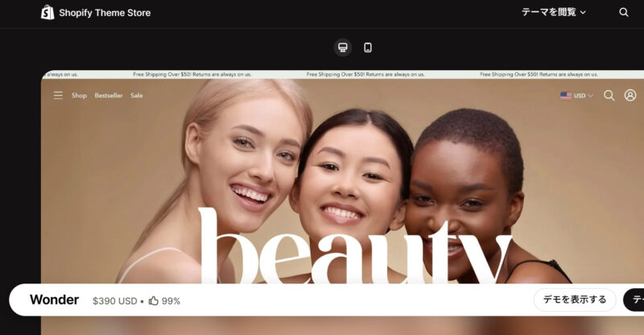Click the Shopify bag logo icon
644x335 pixels.
(47, 12)
